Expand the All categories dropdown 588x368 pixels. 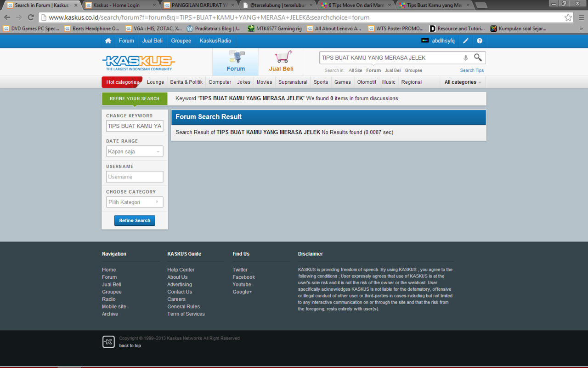(463, 82)
